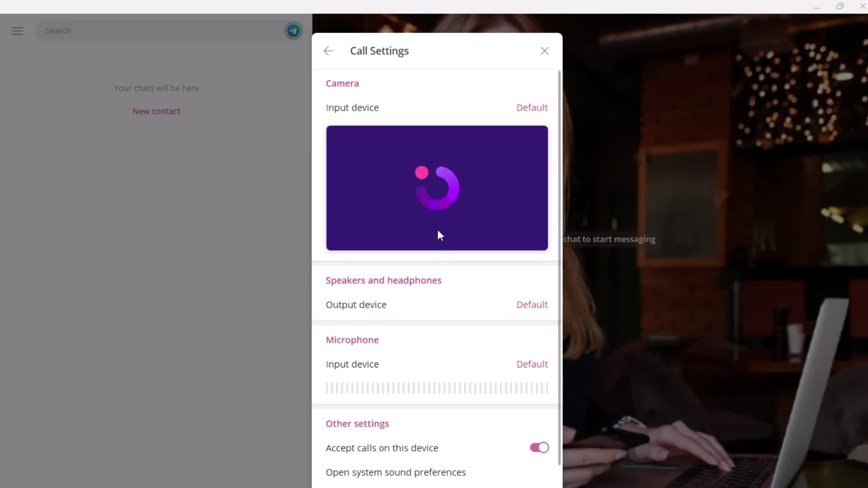Click the microphone section icon
Viewport: 868px width, 488px height.
coord(352,340)
